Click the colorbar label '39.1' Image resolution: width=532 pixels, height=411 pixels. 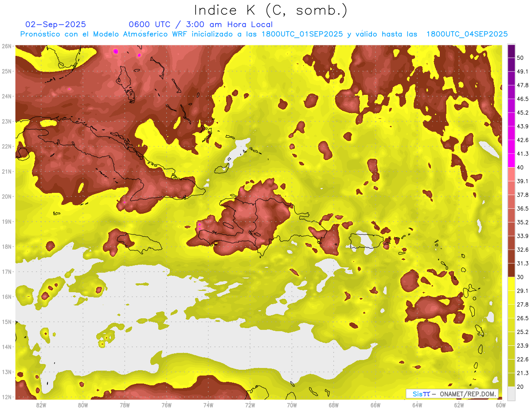pos(522,181)
